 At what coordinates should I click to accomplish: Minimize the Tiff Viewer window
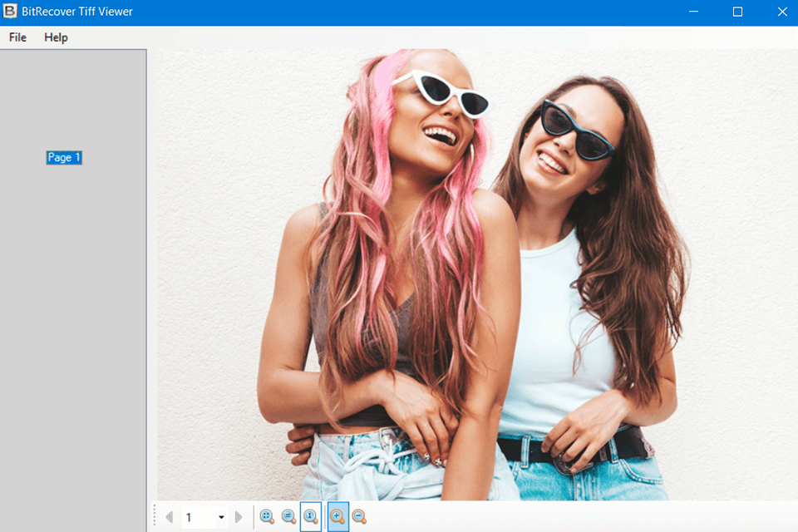693,11
